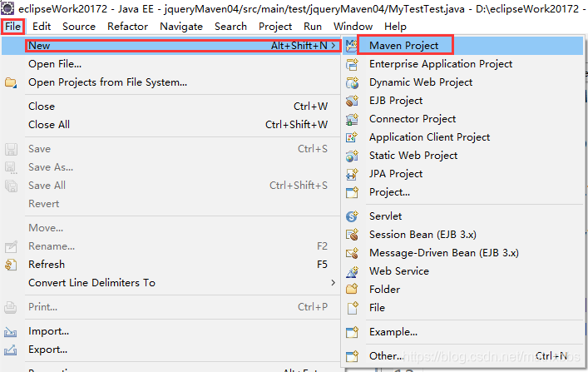
Task: Click the generic Project... wizard icon
Action: (352, 192)
